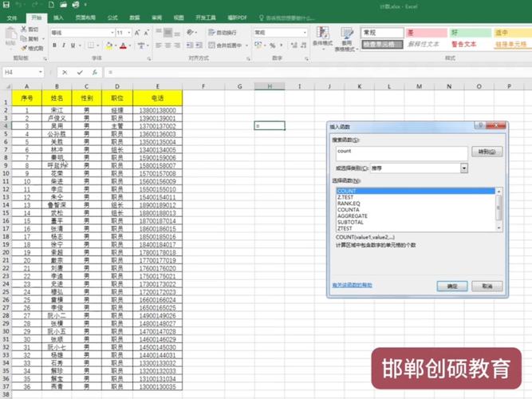Click center horizontally icon
The height and width of the screenshot is (399, 532).
[168, 45]
